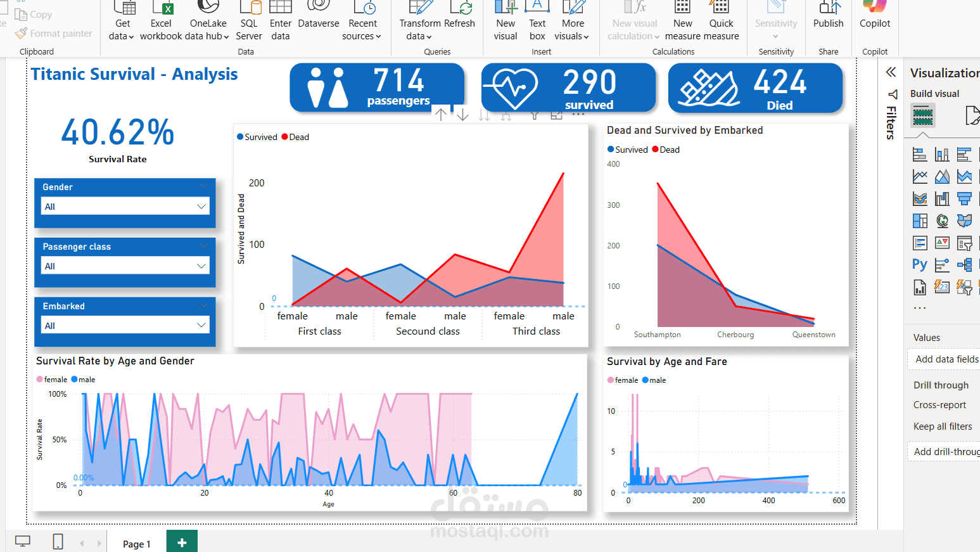
Task: Click the Add data fields field well
Action: 946,359
